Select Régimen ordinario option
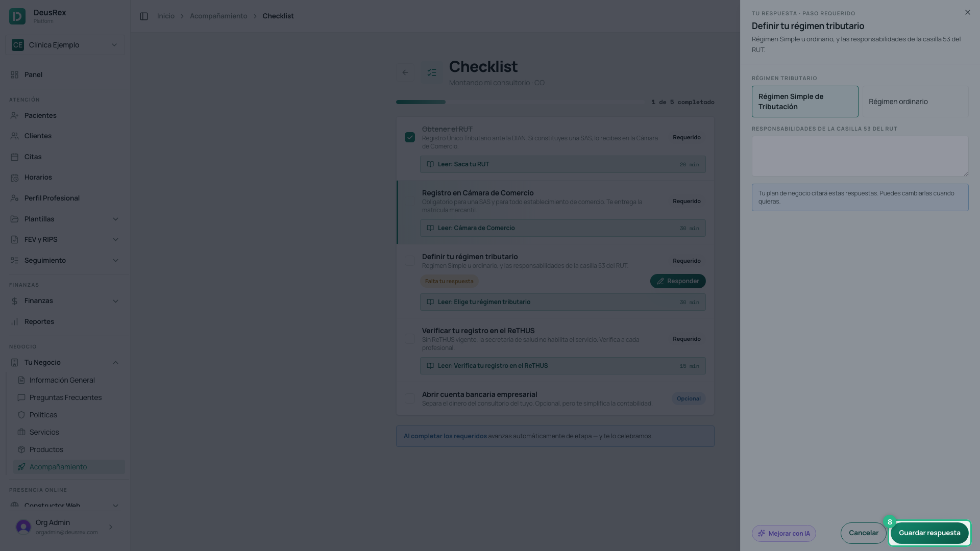The height and width of the screenshot is (551, 980). click(x=915, y=102)
